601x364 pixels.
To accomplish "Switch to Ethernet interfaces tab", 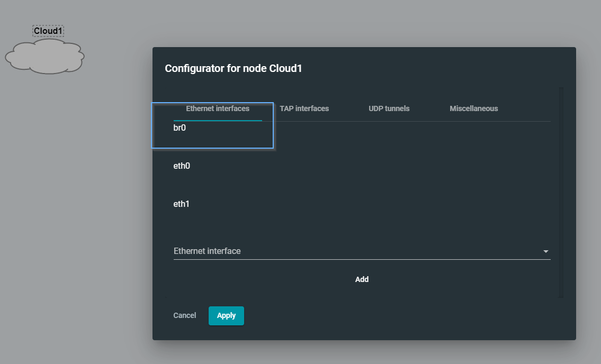I will (218, 109).
